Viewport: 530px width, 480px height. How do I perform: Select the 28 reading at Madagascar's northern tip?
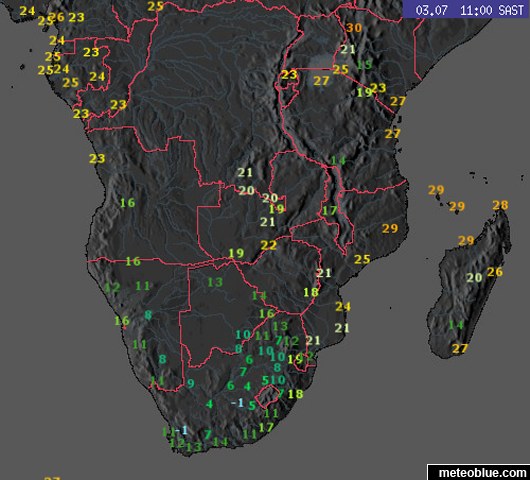coord(500,205)
